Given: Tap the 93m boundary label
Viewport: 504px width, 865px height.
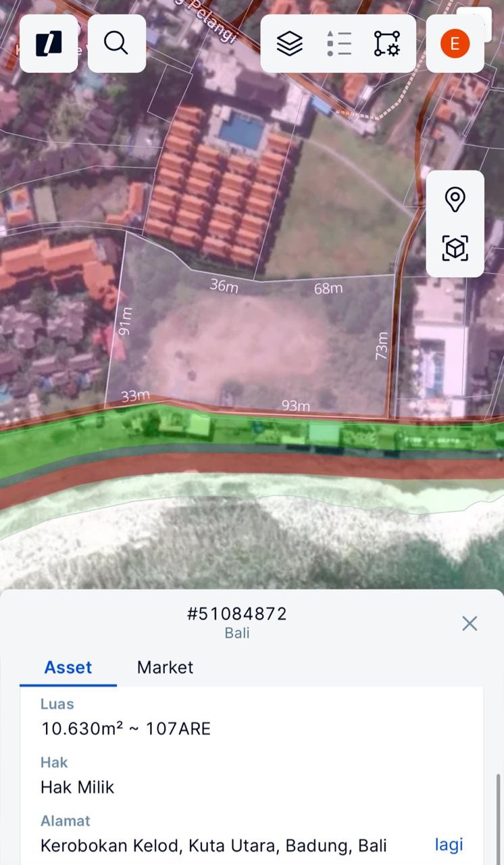Looking at the screenshot, I should click(x=295, y=405).
